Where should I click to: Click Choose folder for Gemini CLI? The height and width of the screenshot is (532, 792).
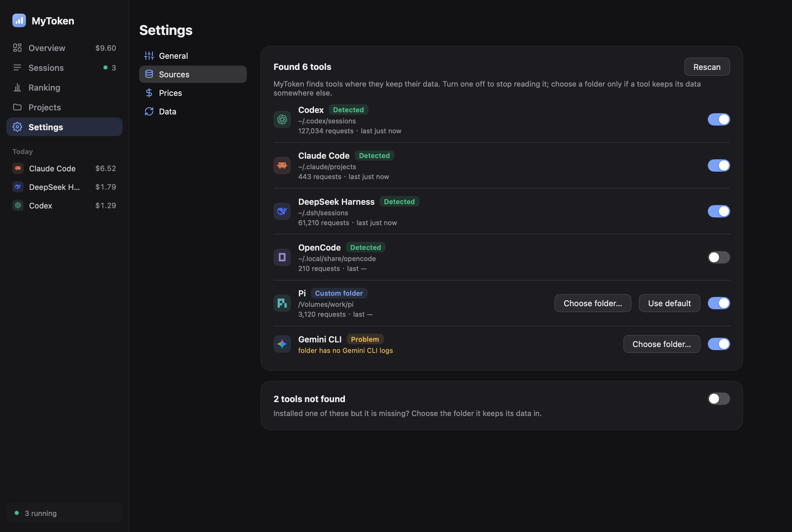tap(661, 344)
